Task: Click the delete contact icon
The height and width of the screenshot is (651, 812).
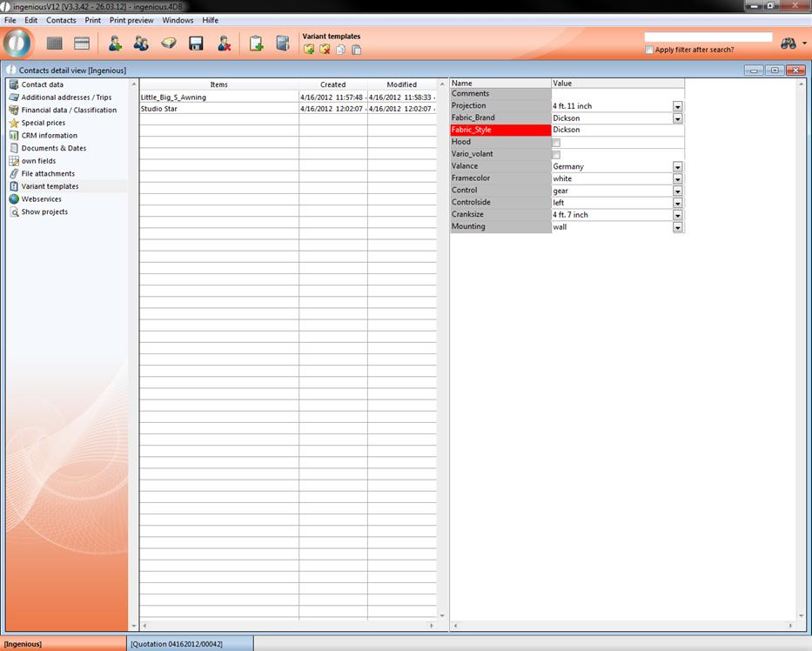Action: click(x=224, y=44)
